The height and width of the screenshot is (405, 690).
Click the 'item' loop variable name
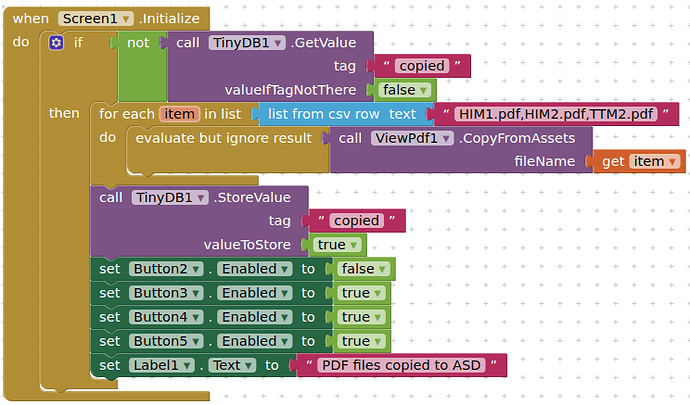179,114
